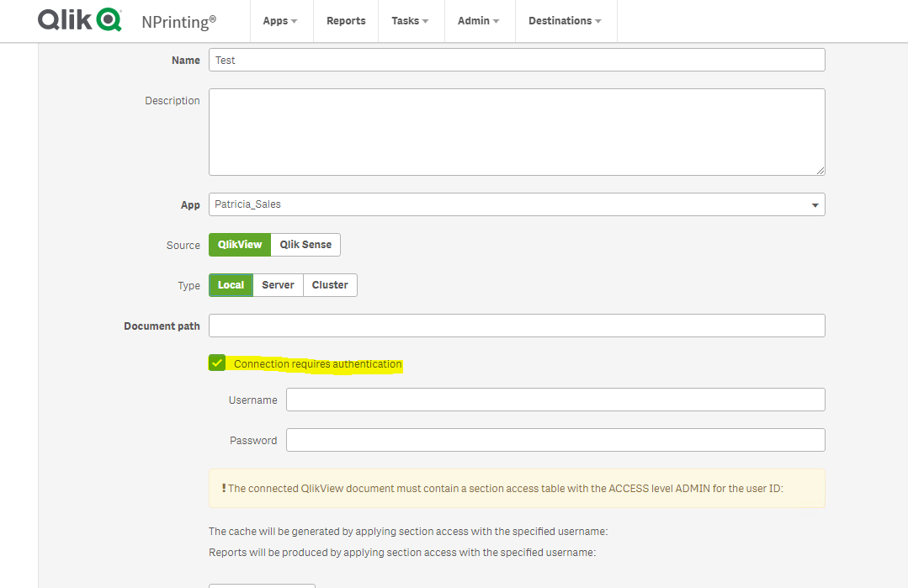Screen dimensions: 908x588
Task: Choose Cluster connection type
Action: [x=330, y=285]
